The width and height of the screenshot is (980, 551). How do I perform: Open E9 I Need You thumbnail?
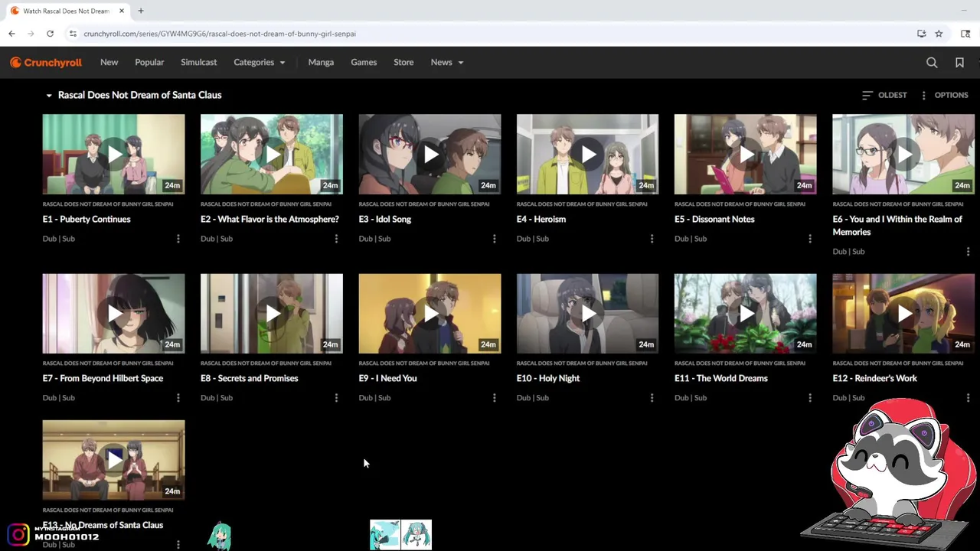[x=430, y=314]
